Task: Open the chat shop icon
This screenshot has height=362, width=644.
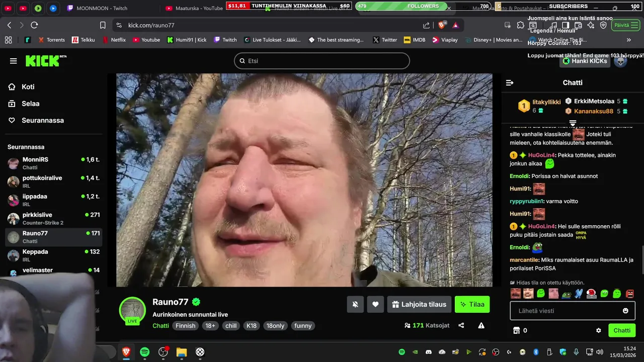Action: click(x=516, y=330)
